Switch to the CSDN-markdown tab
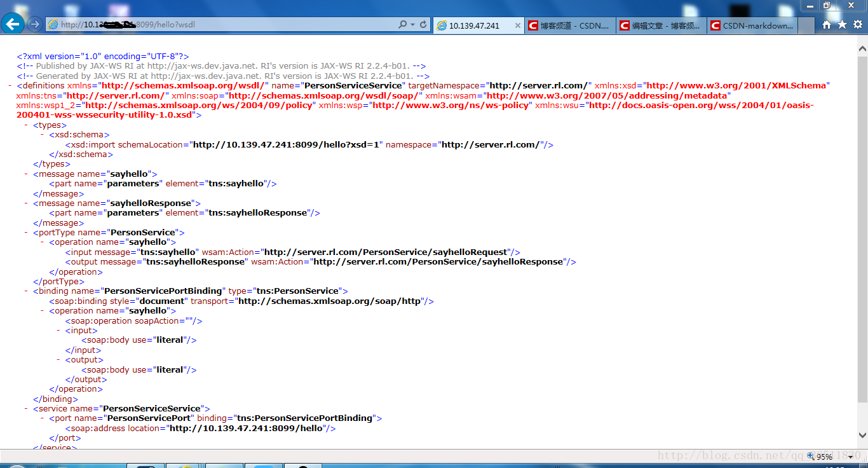The height and width of the screenshot is (468, 868). [x=753, y=26]
